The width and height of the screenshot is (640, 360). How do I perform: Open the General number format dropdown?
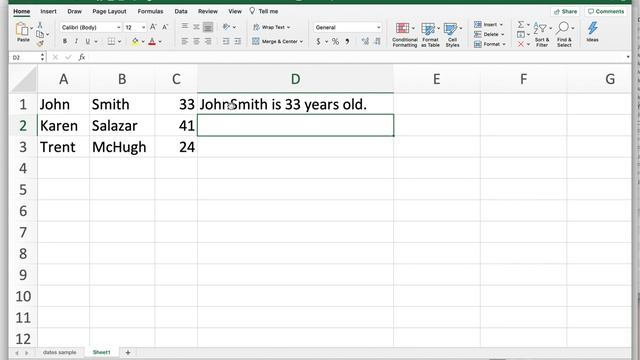click(x=379, y=27)
